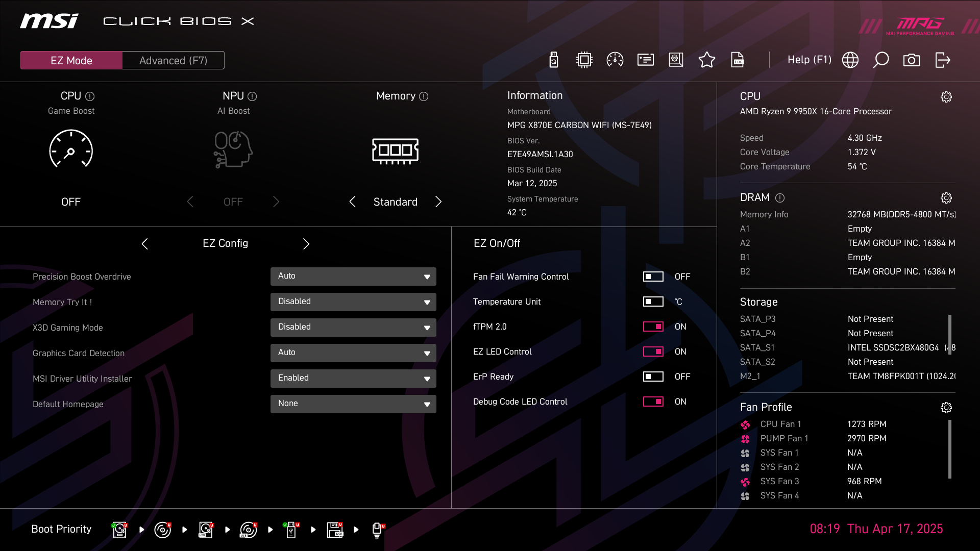Viewport: 980px width, 551px height.
Task: Click the globe language icon
Action: click(x=850, y=60)
